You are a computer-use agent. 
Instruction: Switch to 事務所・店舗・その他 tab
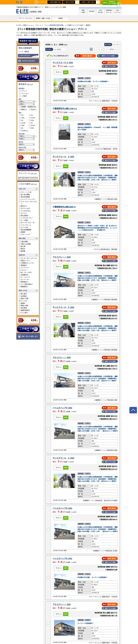coord(43,18)
